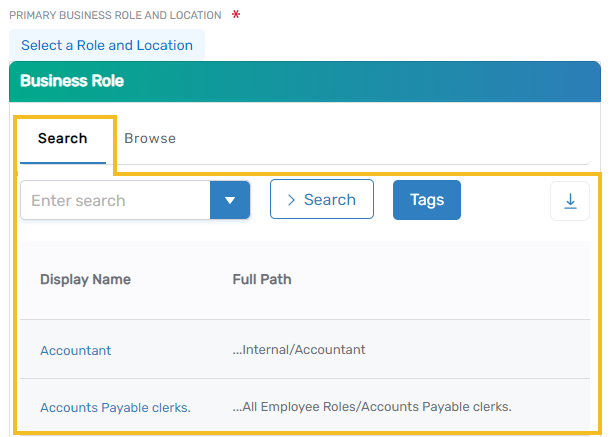Click Select a Role and Location link
610x437 pixels.
(107, 45)
